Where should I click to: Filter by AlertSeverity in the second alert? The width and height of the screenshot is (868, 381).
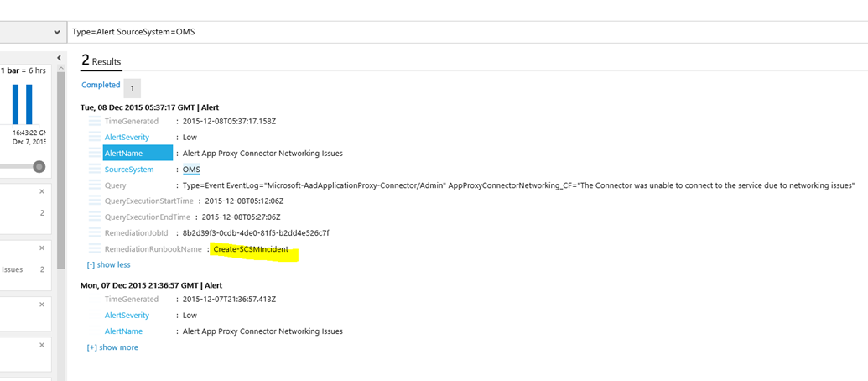tap(127, 316)
